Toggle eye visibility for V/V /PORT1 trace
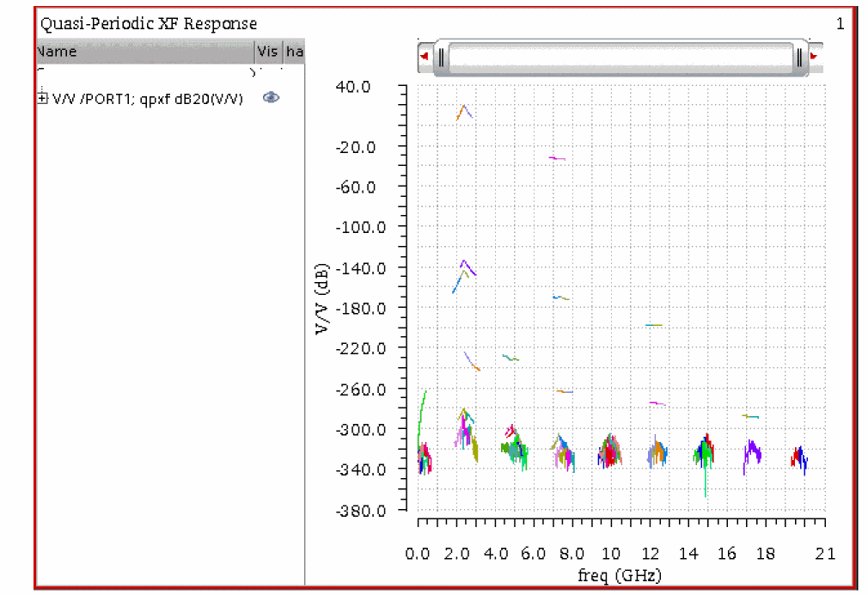 [x=271, y=98]
